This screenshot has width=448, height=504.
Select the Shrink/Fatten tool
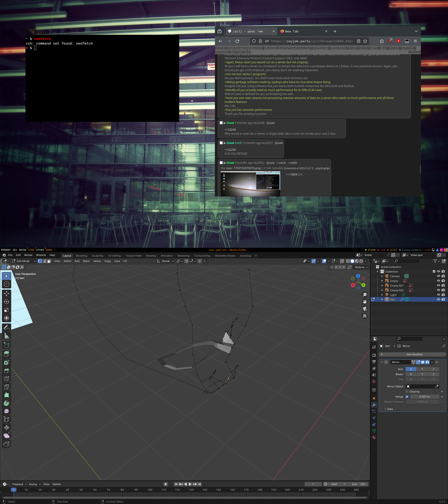coord(7,427)
